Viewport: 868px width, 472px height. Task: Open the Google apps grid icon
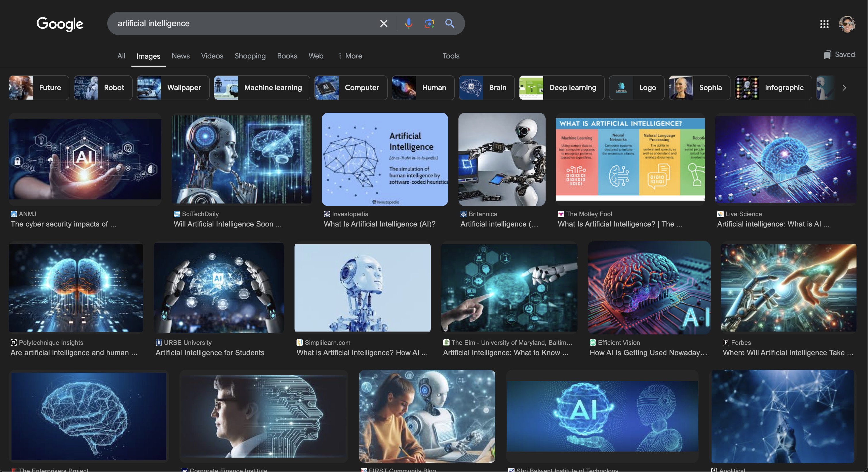tap(824, 24)
